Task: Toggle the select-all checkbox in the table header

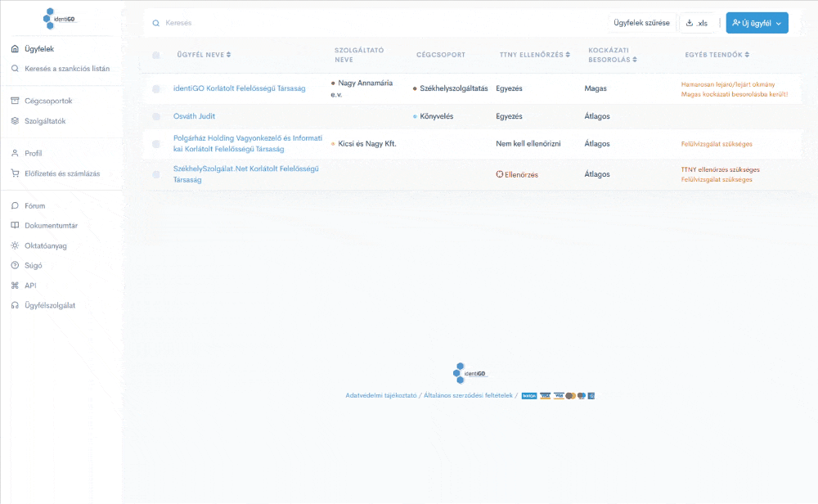Action: pos(156,55)
